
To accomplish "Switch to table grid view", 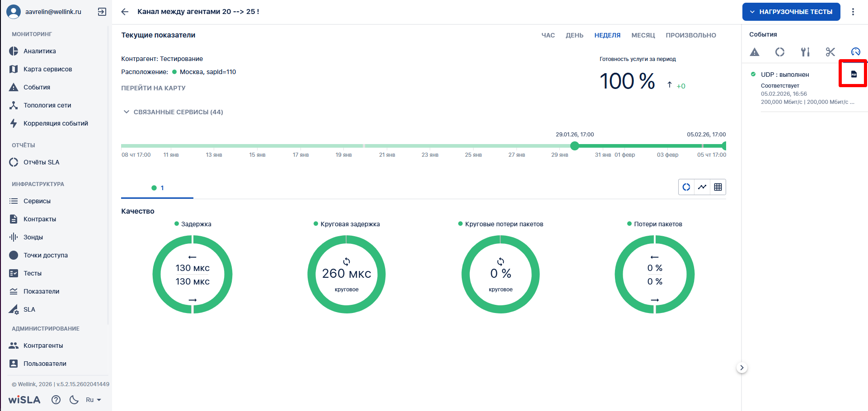I will click(718, 187).
